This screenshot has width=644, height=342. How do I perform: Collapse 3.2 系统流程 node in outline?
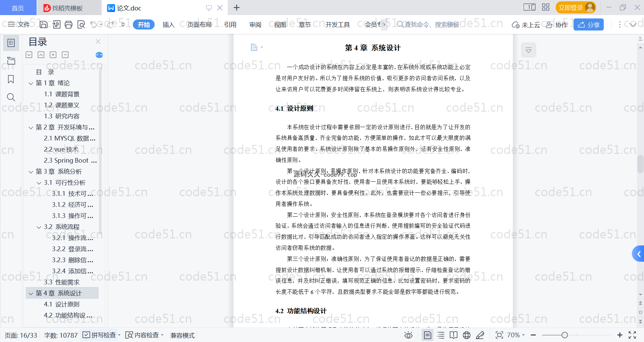(x=39, y=227)
